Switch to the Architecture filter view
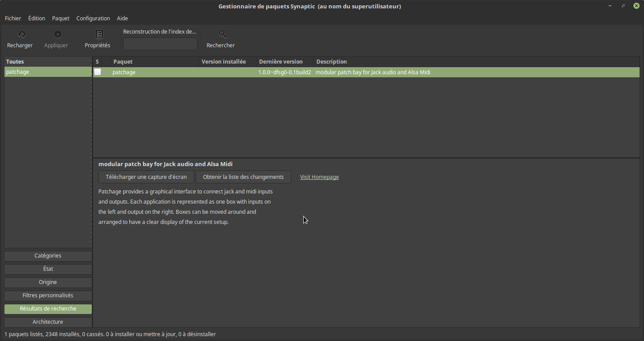Image resolution: width=644 pixels, height=341 pixels. coord(48,322)
